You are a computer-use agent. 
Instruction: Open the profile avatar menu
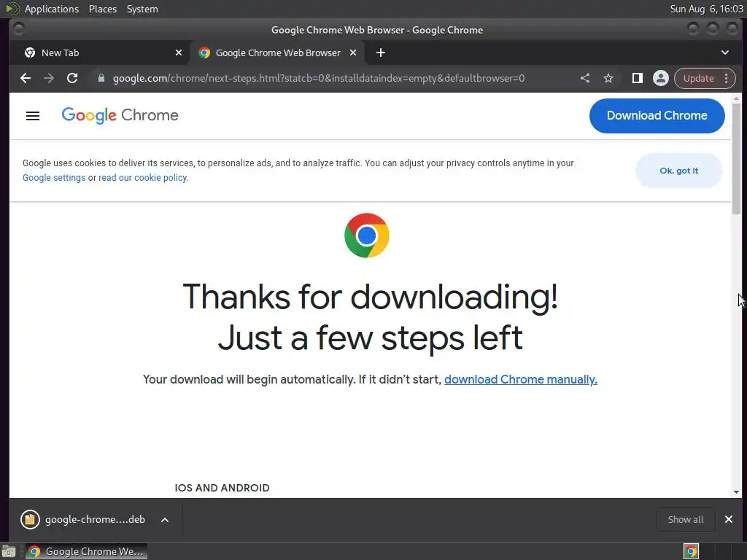(661, 78)
